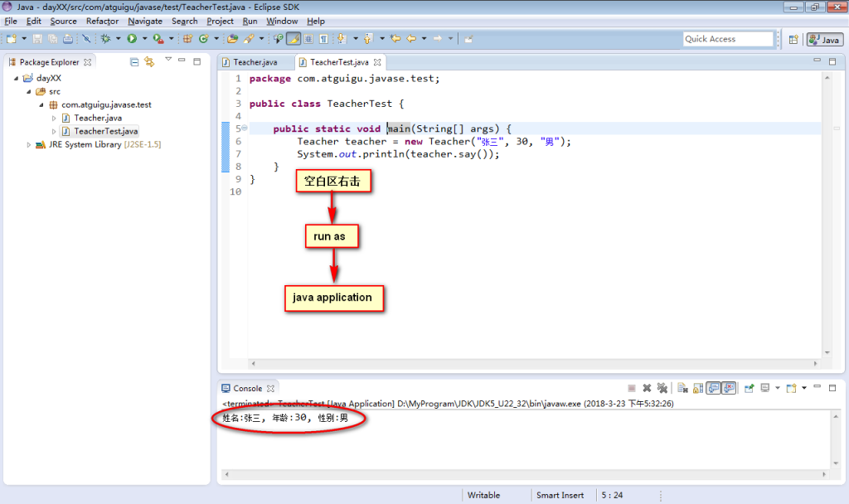849x504 pixels.
Task: Click the Open Type icon
Action: pos(233,39)
